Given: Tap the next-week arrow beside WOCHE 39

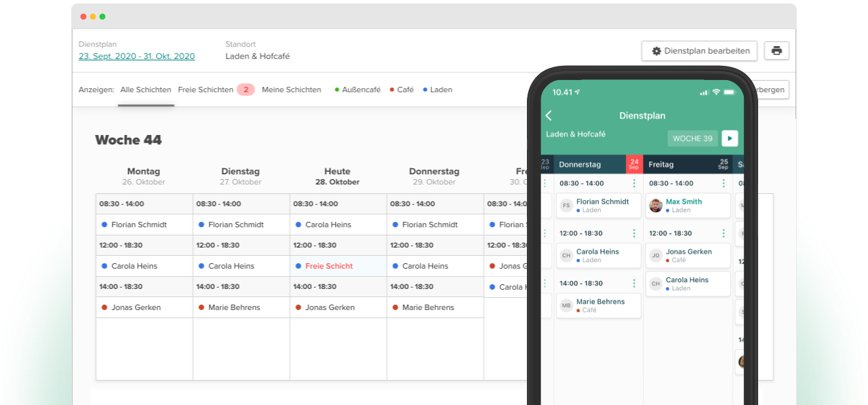Looking at the screenshot, I should [x=730, y=138].
